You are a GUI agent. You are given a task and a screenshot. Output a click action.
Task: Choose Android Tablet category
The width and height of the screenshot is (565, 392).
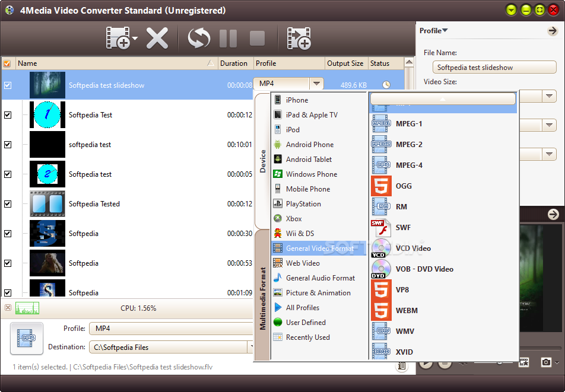319,159
